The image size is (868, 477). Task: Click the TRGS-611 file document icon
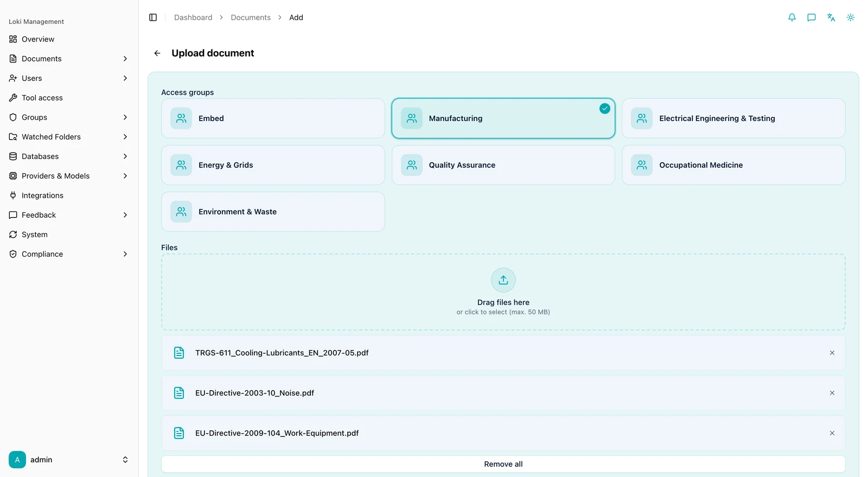[179, 353]
